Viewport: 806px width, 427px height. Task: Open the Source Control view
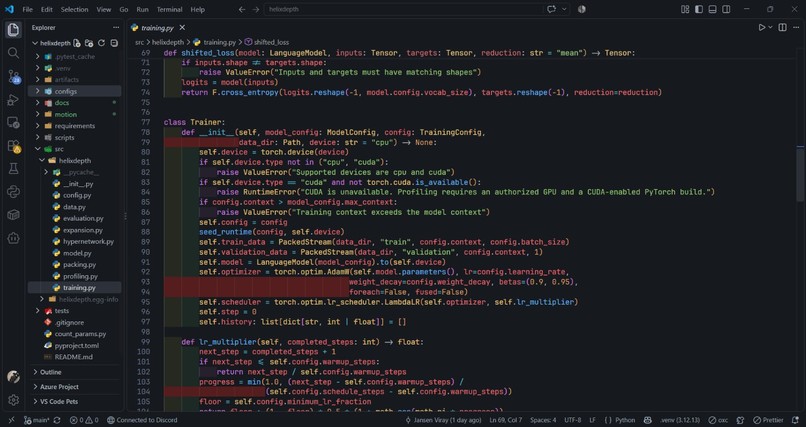(x=13, y=77)
